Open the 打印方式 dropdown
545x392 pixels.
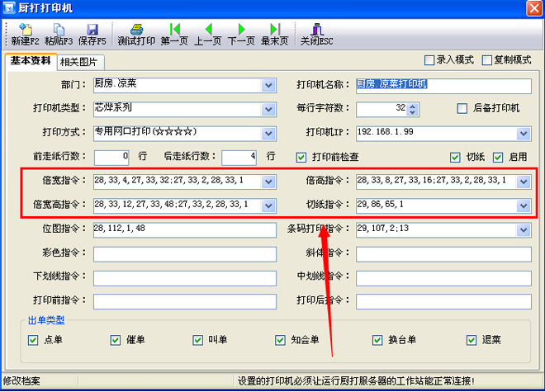point(268,134)
